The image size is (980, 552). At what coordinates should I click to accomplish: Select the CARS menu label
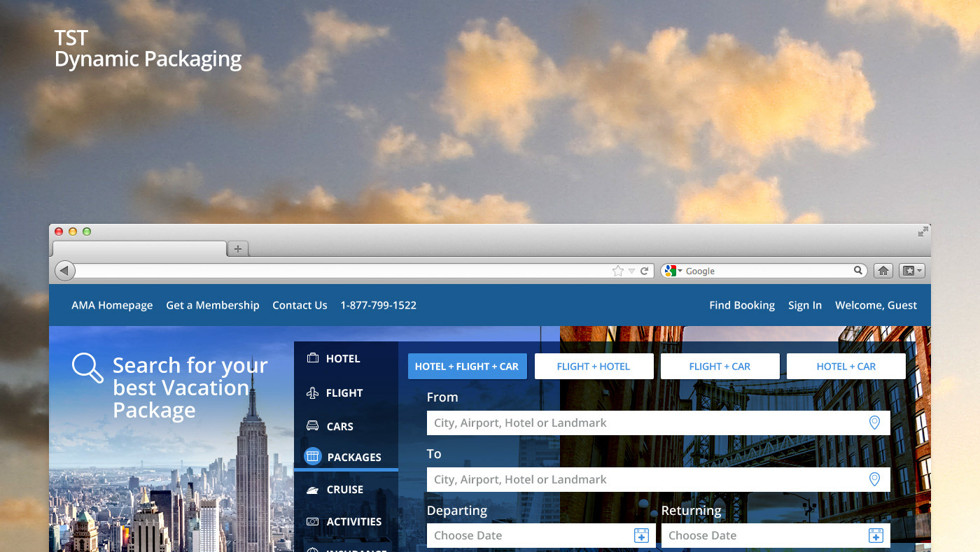(340, 427)
